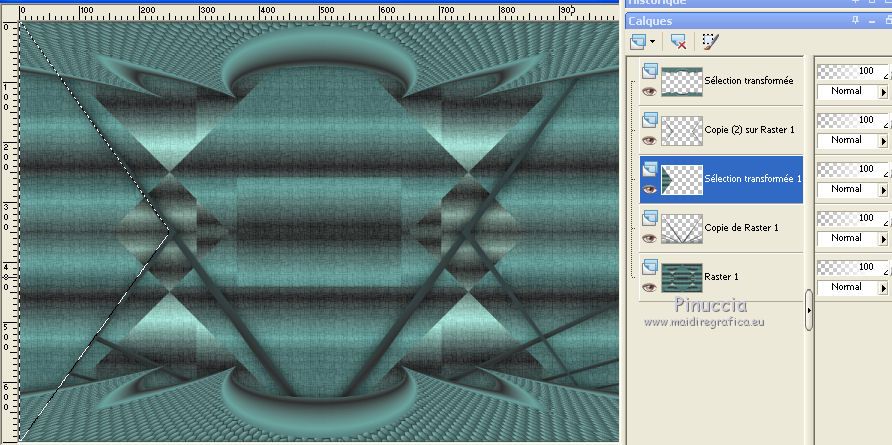892x445 pixels.
Task: Select layer named Copie (2) sur Raster 1
Action: click(x=749, y=130)
